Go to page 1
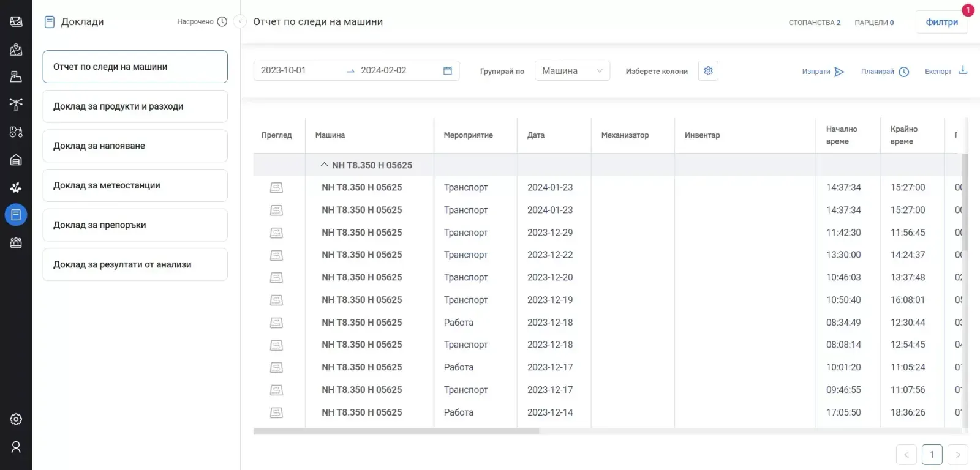This screenshot has width=980, height=470. pos(932,455)
